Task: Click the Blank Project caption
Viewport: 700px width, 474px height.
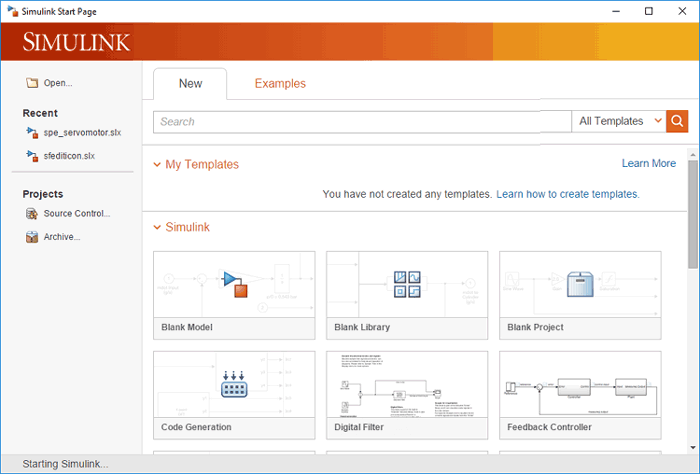Action: 535,327
